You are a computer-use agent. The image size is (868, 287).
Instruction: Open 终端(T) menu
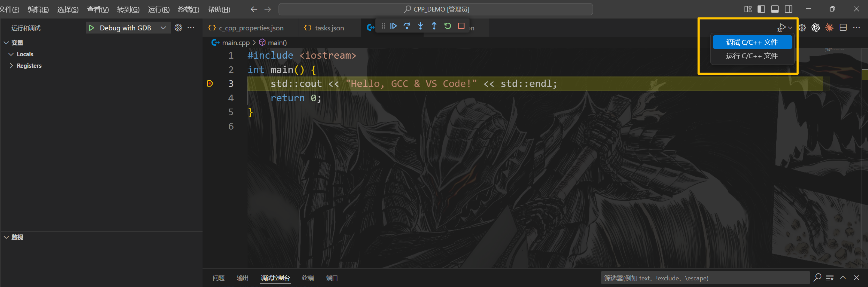(189, 9)
